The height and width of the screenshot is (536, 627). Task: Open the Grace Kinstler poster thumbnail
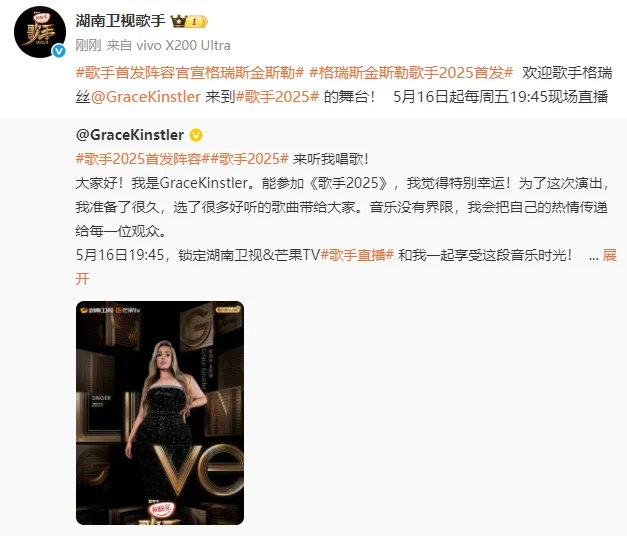pyautogui.click(x=160, y=413)
